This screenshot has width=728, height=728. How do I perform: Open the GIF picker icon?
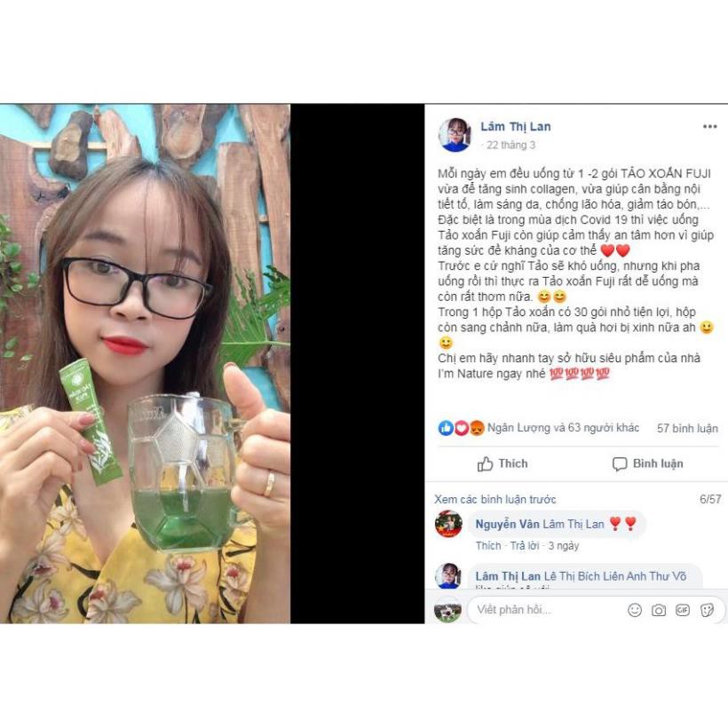pyautogui.click(x=683, y=610)
